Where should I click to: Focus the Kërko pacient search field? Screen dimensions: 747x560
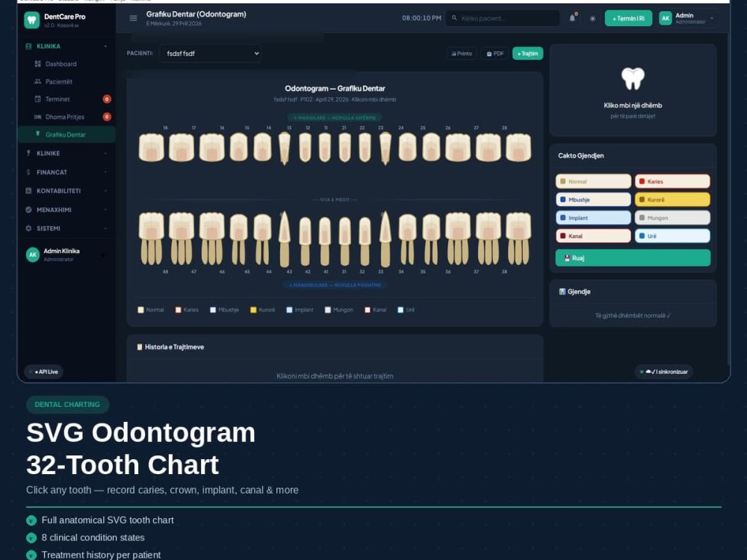tap(503, 18)
